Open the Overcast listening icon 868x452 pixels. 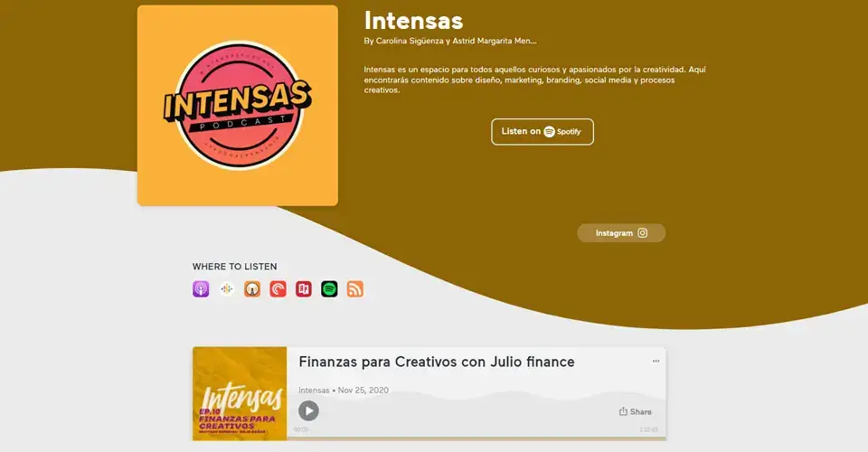click(x=252, y=288)
